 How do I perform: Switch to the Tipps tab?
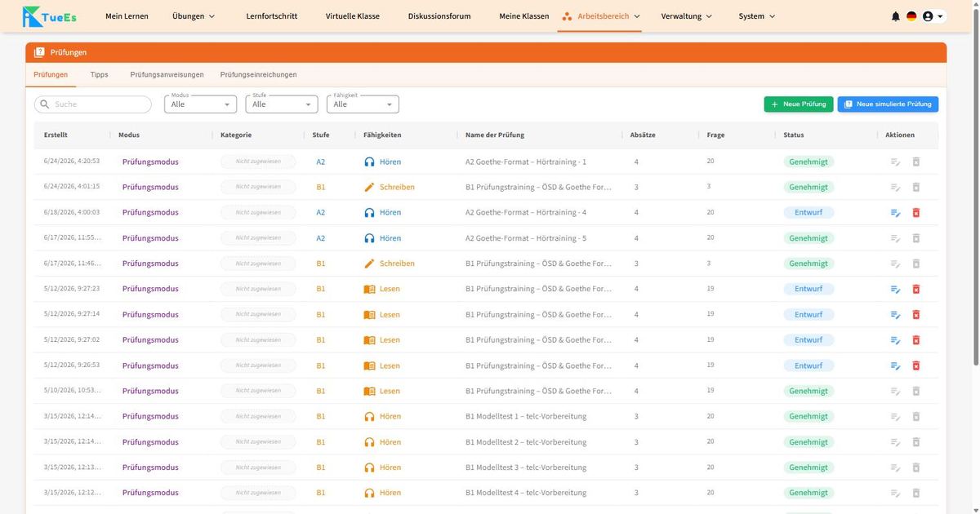(99, 74)
